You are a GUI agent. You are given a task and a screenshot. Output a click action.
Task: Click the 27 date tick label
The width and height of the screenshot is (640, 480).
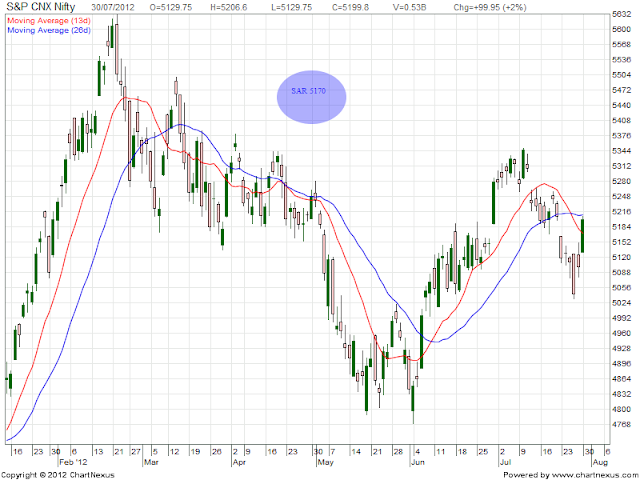(136, 451)
